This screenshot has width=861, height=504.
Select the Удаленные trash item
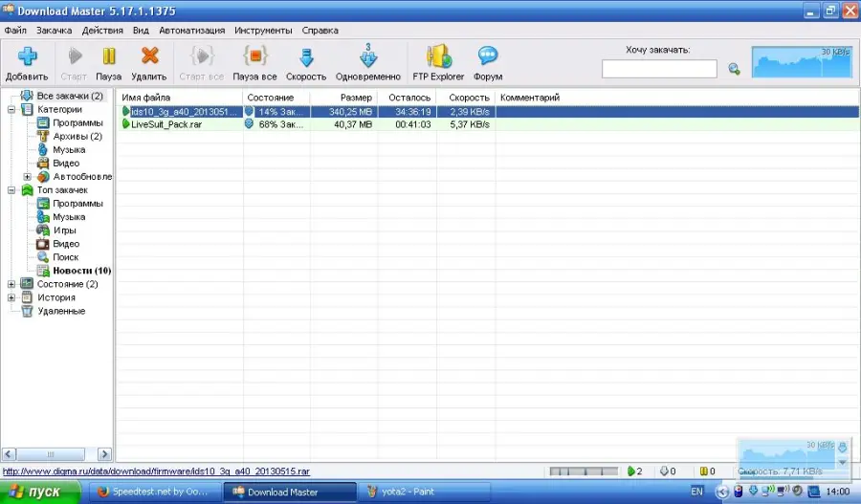point(61,312)
